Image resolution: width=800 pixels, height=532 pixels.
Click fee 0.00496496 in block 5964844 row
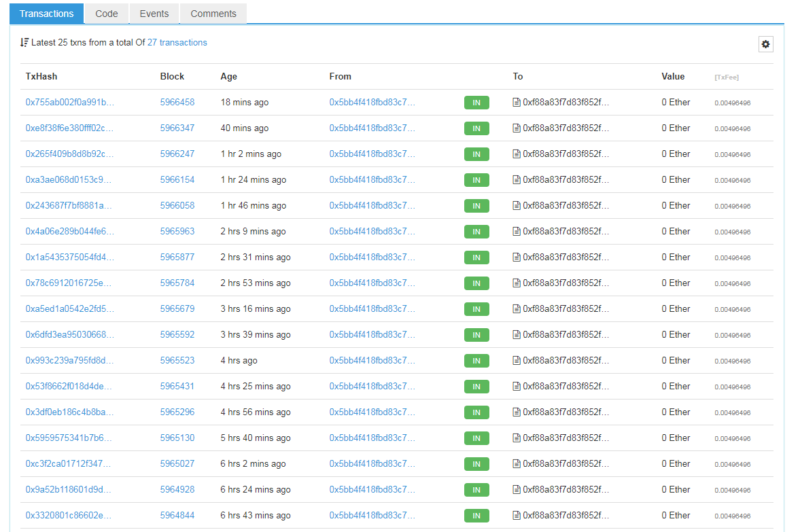732,516
